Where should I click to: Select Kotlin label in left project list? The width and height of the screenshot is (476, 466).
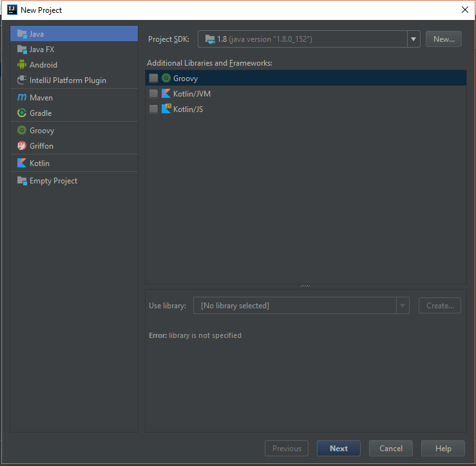click(39, 163)
